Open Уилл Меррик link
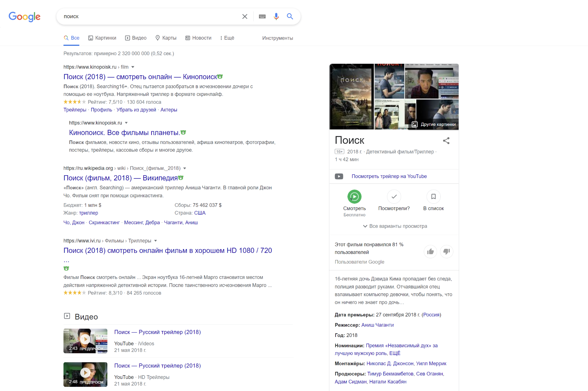This screenshot has height=391, width=588. pyautogui.click(x=431, y=364)
